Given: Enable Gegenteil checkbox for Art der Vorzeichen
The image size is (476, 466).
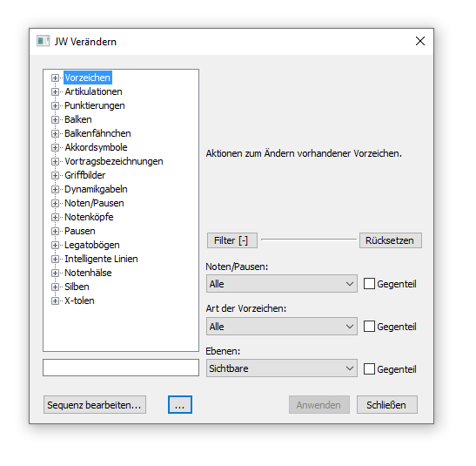Looking at the screenshot, I should pos(369,327).
